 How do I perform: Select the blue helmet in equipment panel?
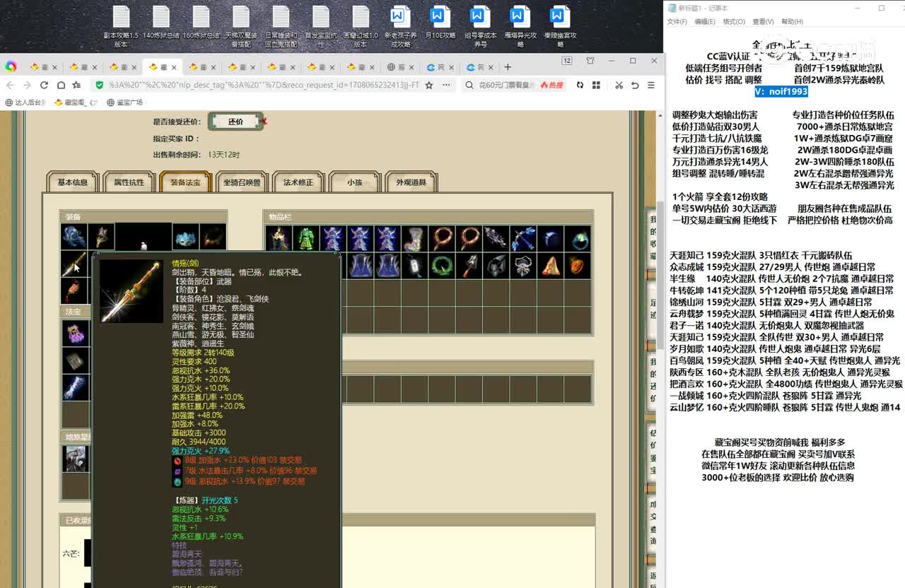(74, 237)
